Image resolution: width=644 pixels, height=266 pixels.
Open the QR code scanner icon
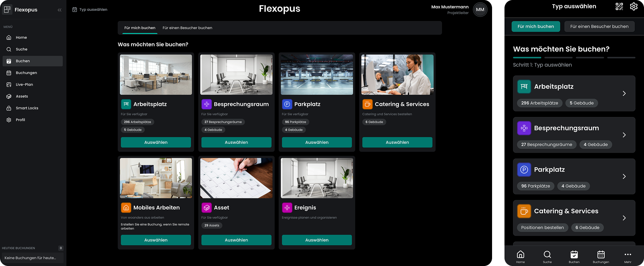(619, 7)
